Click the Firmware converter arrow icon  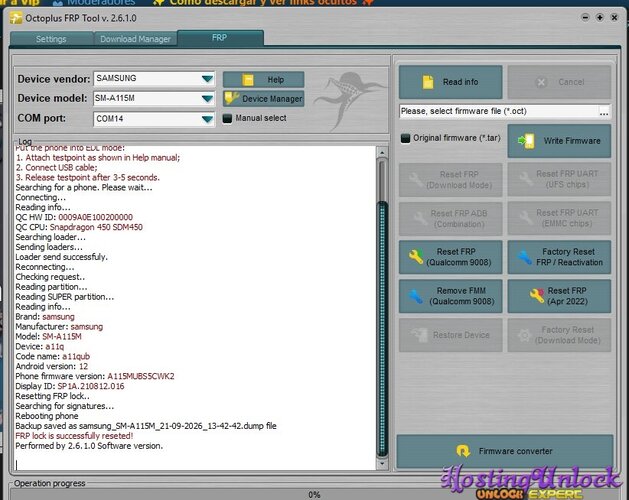(x=463, y=451)
